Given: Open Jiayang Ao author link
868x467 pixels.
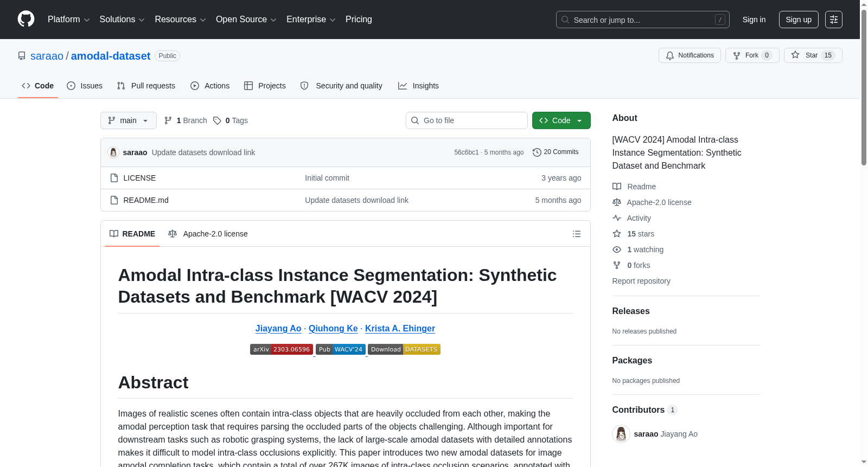Looking at the screenshot, I should pos(278,328).
